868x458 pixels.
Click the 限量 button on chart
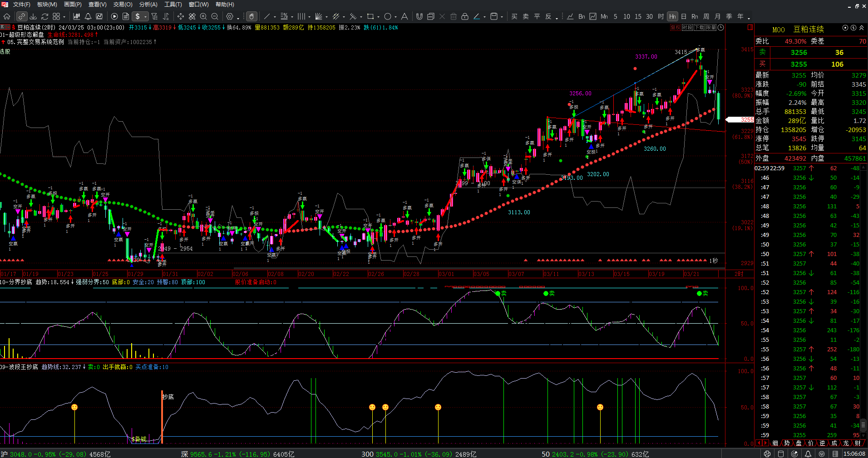coord(711,28)
